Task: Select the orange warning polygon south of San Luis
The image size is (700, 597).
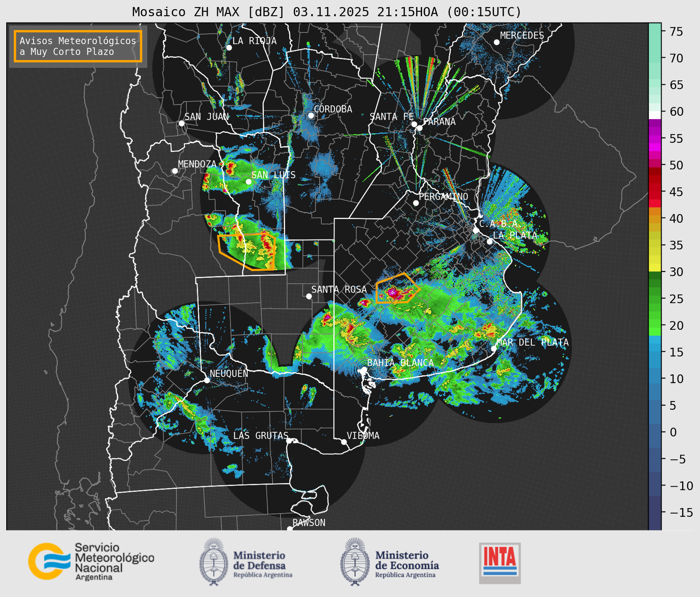Action: tap(247, 252)
